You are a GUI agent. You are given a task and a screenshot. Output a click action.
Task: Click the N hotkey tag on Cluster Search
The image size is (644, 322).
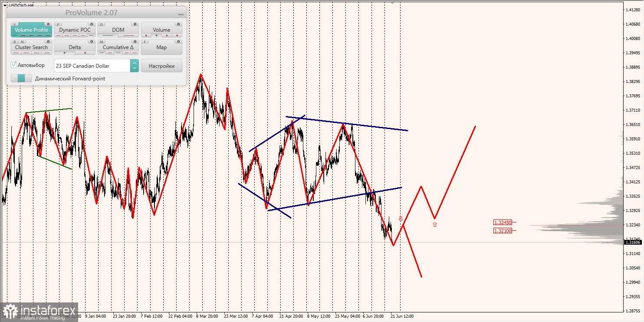click(x=22, y=42)
